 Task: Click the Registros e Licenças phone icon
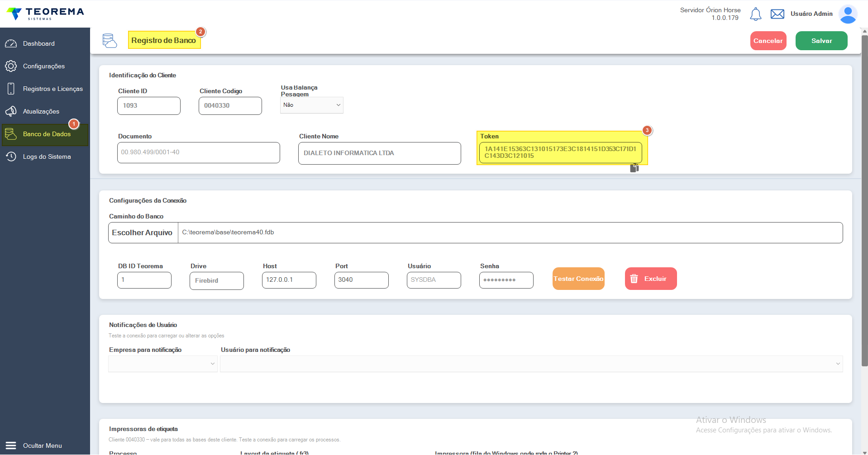pyautogui.click(x=11, y=89)
